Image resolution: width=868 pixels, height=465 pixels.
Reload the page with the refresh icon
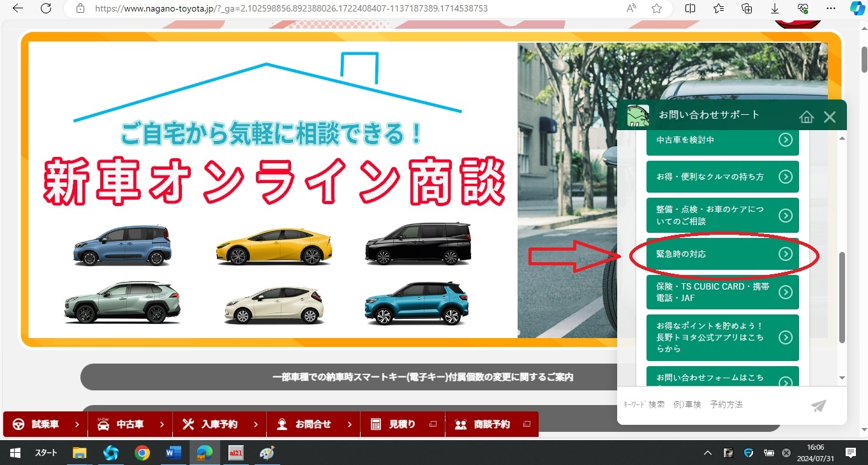coord(46,8)
